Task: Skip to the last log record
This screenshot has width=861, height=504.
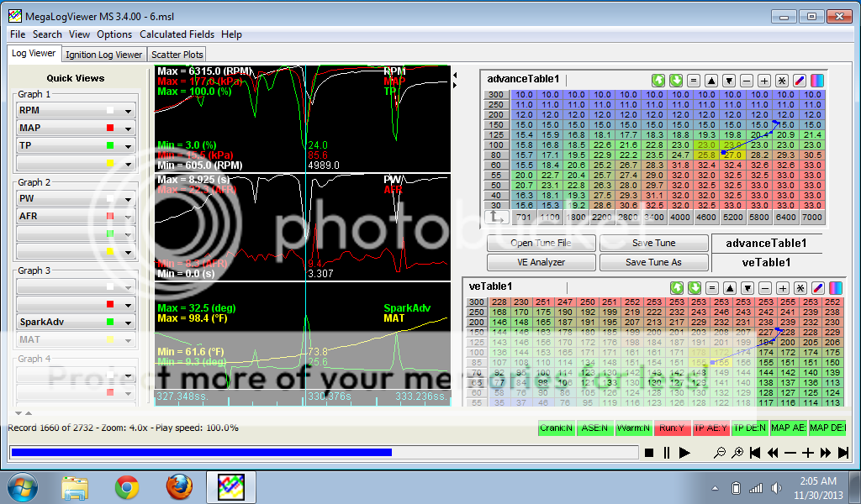Action: click(843, 453)
